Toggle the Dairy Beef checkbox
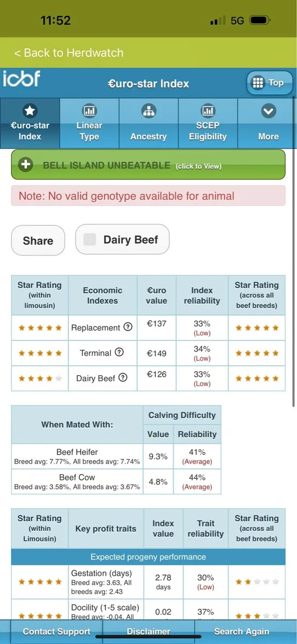Image resolution: width=297 pixels, height=644 pixels. [x=90, y=239]
